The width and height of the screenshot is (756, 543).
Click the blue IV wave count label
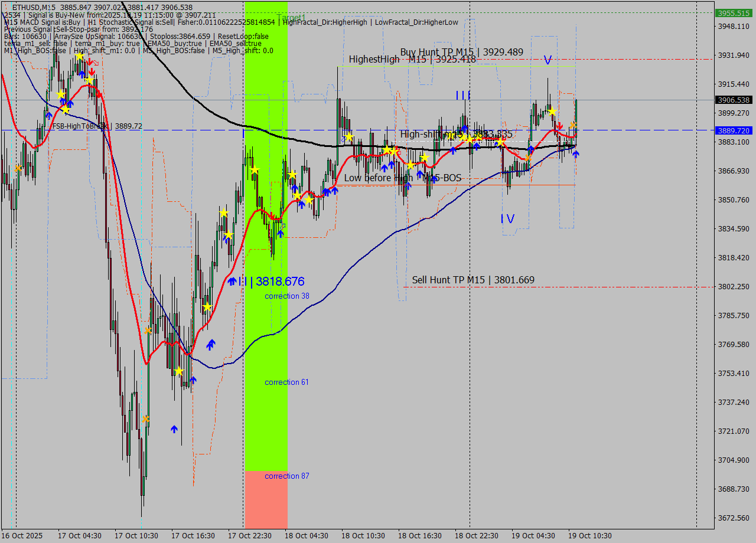[x=507, y=218]
